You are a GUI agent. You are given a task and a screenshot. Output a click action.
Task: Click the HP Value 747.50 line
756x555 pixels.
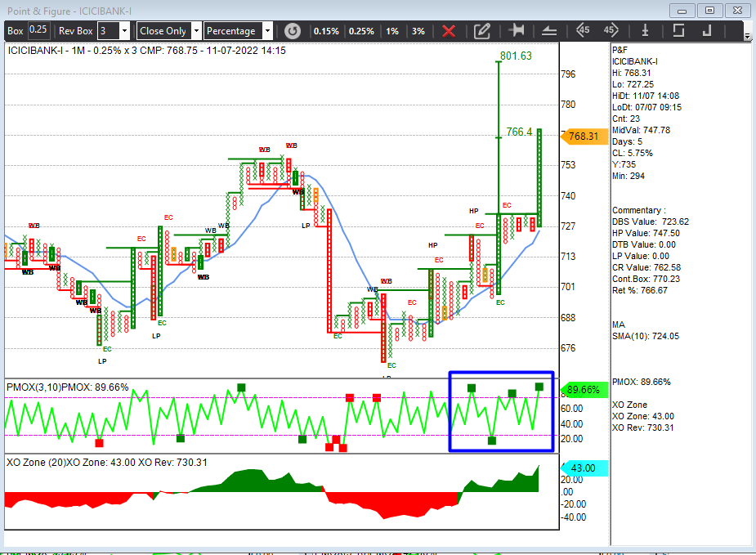[x=646, y=234]
